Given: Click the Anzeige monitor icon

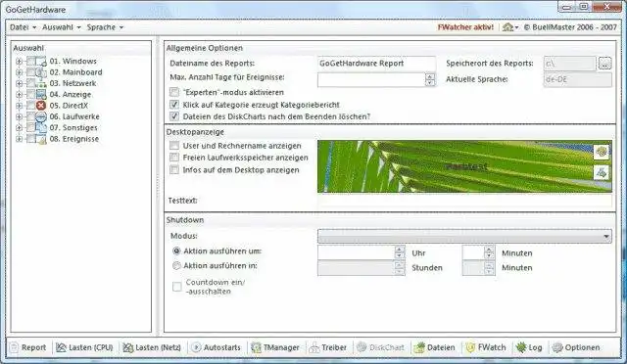Looking at the screenshot, I should [41, 95].
